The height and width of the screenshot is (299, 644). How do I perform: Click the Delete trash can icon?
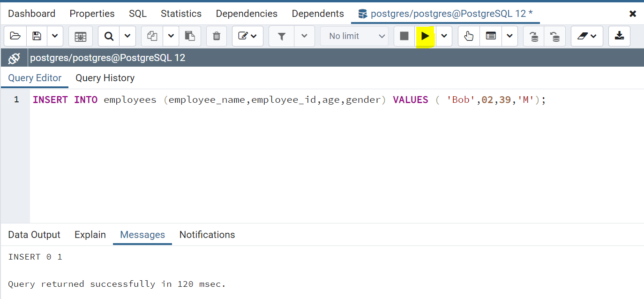point(217,36)
